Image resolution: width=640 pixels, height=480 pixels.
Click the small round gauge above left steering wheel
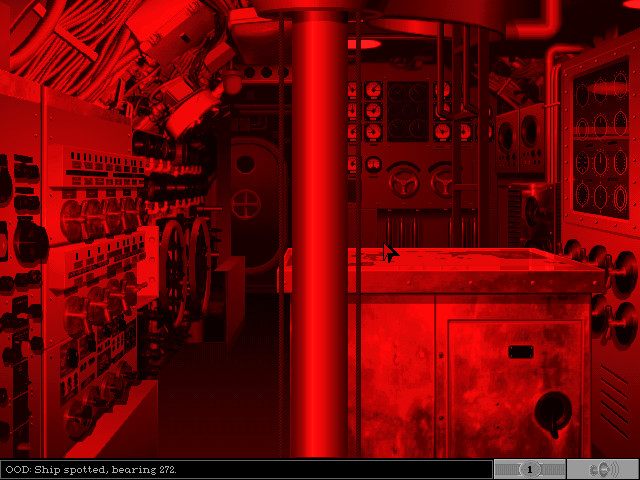(x=373, y=164)
